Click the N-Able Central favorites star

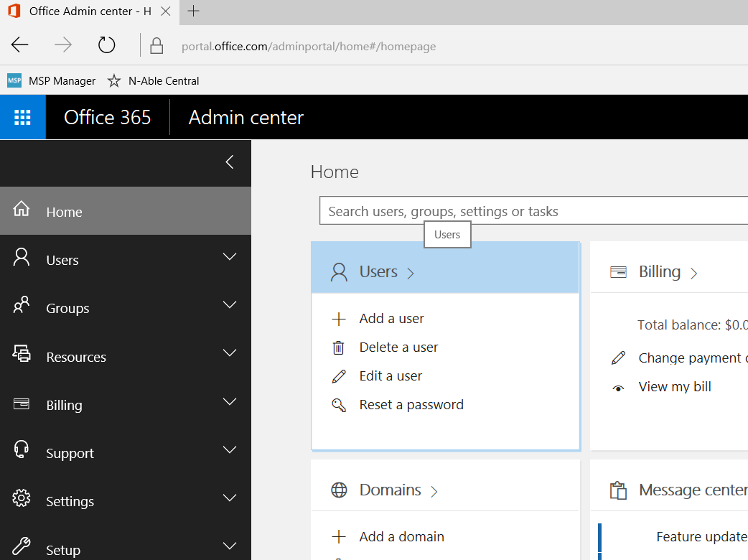coord(113,80)
